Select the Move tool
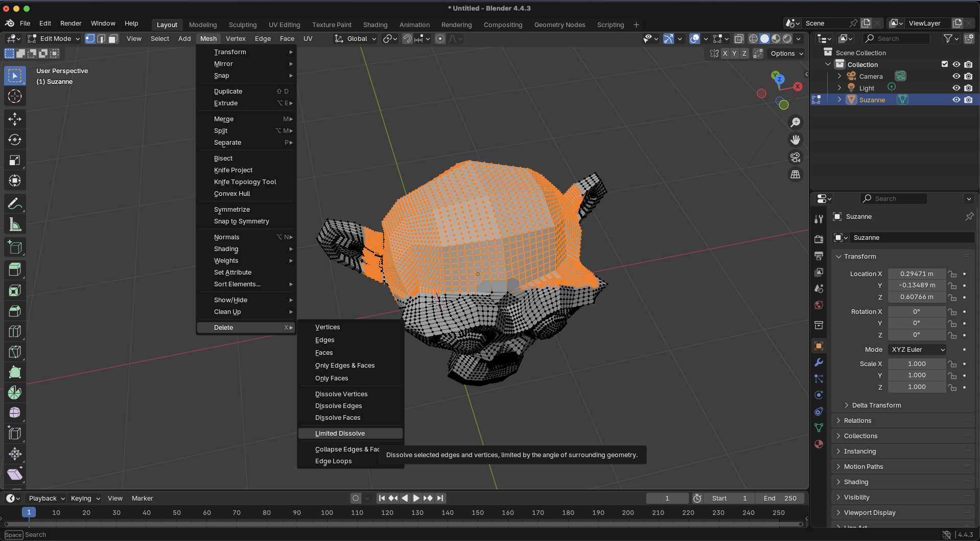980x541 pixels. click(x=15, y=119)
